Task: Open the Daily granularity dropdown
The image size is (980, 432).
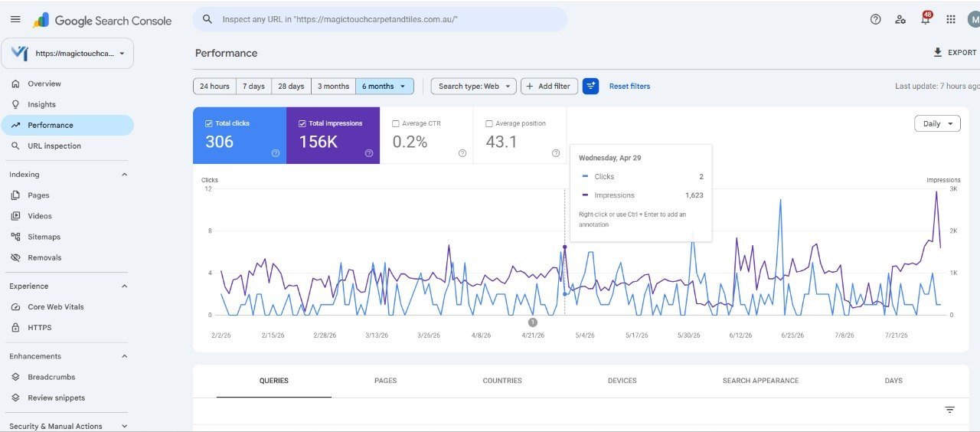Action: pyautogui.click(x=937, y=123)
